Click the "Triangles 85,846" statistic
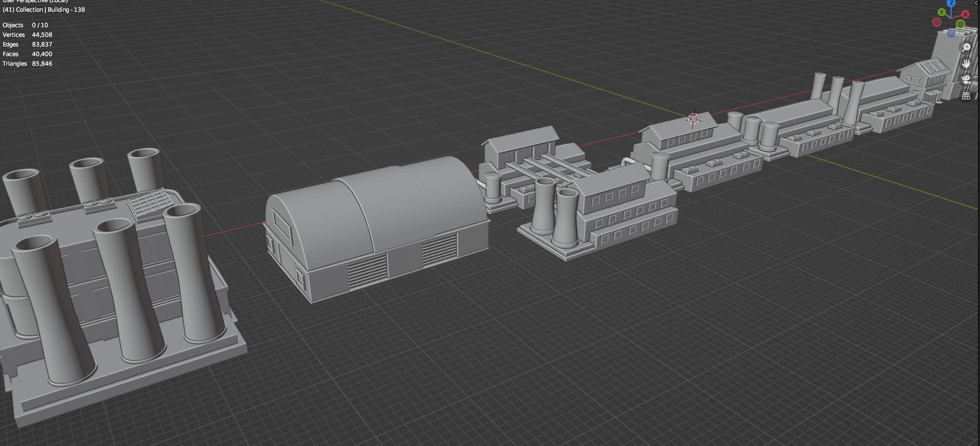Image resolution: width=980 pixels, height=446 pixels. point(27,64)
